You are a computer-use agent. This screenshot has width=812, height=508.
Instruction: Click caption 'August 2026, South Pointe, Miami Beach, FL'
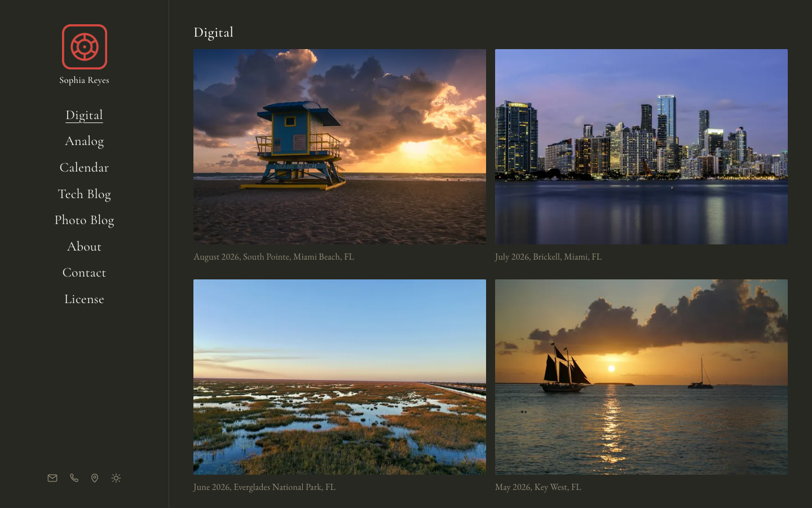tap(273, 257)
